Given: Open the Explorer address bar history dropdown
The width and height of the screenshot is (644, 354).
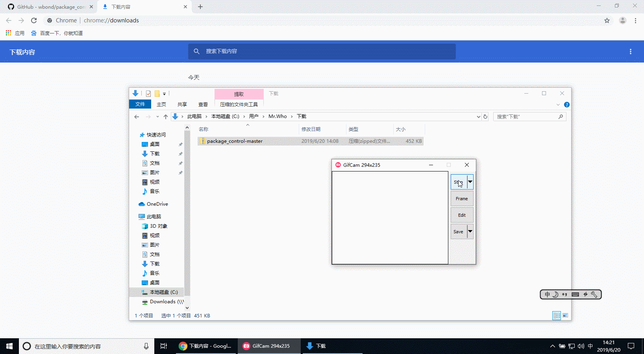Looking at the screenshot, I should coord(478,117).
